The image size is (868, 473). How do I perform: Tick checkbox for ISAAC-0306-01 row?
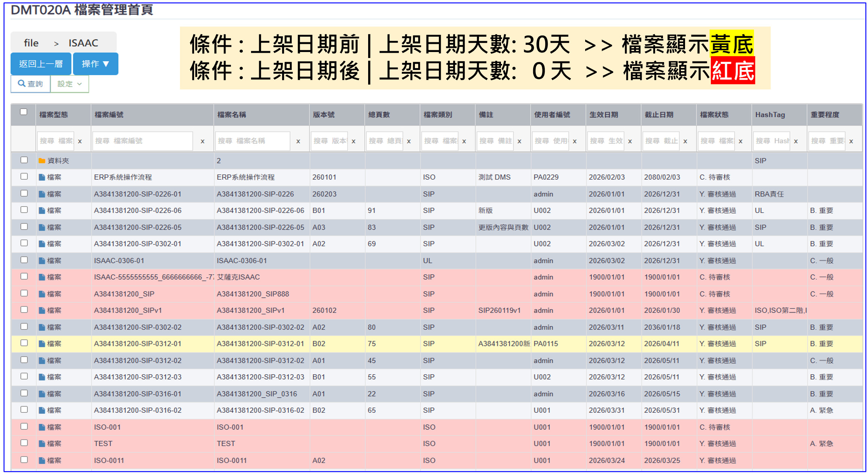[x=24, y=260]
